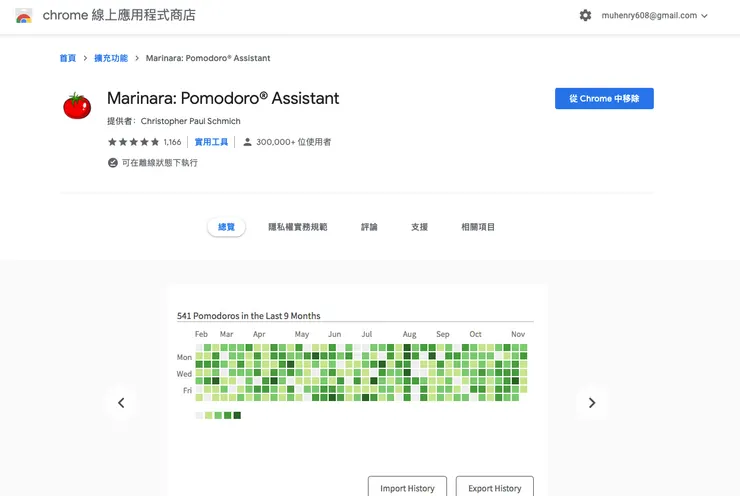This screenshot has width=740, height=496.
Task: Click the "300,000+ 位使用者" text
Action: click(294, 142)
